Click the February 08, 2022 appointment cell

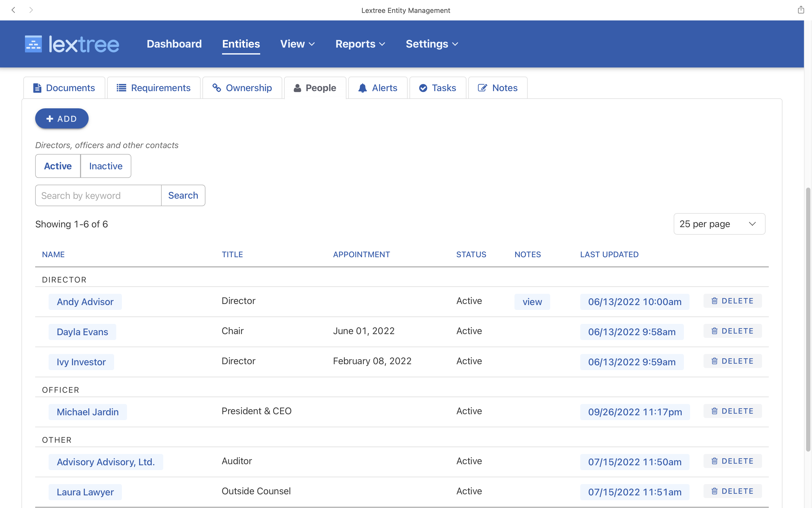coord(372,361)
